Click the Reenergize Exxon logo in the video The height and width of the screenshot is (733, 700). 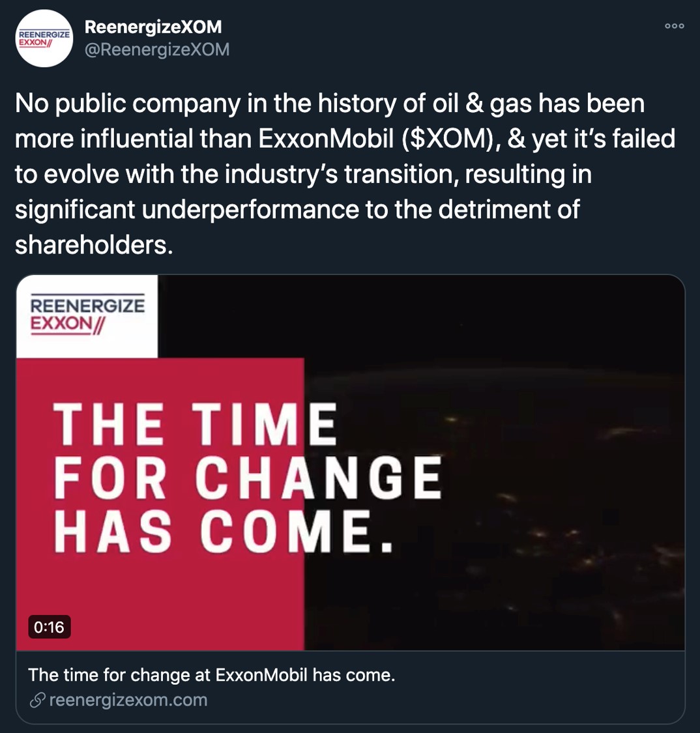pos(87,315)
